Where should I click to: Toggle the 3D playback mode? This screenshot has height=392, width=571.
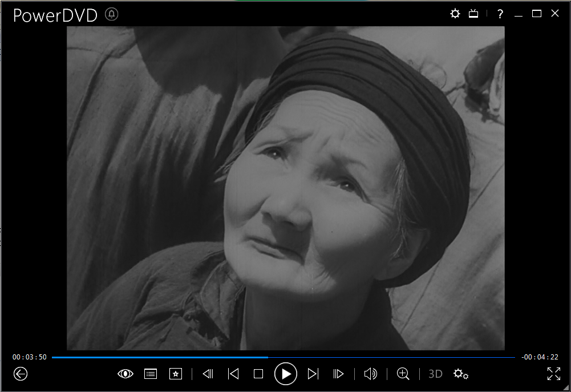tap(435, 374)
